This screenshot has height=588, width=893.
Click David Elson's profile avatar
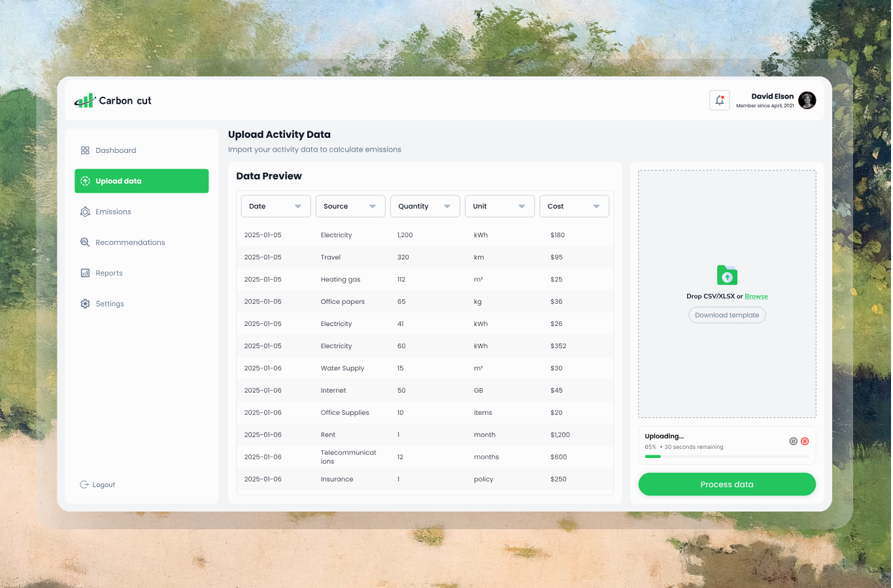click(807, 101)
